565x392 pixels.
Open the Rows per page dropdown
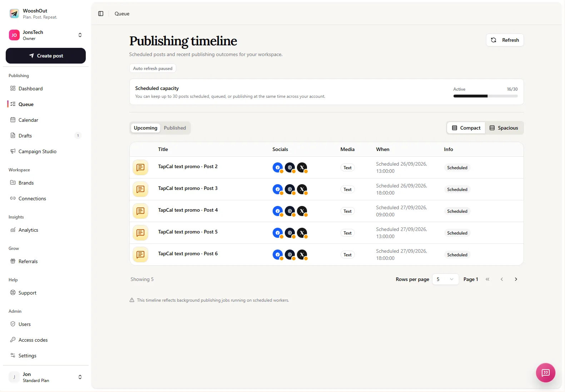[445, 279]
